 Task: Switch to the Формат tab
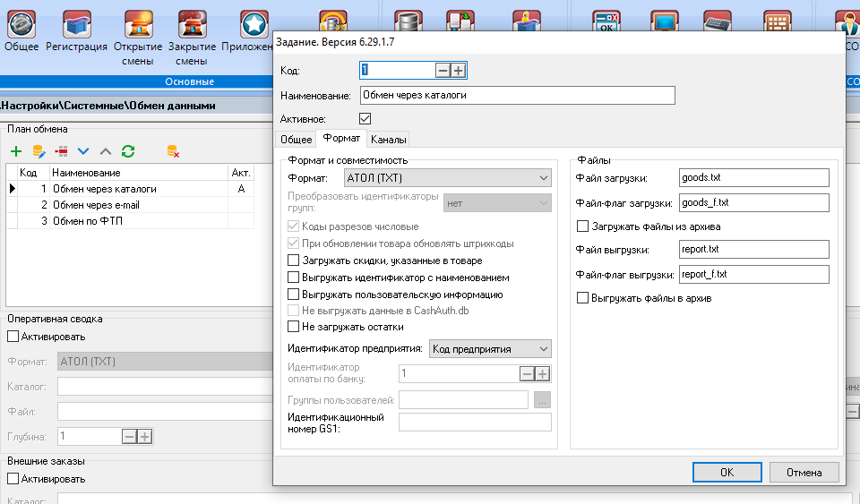click(x=341, y=138)
